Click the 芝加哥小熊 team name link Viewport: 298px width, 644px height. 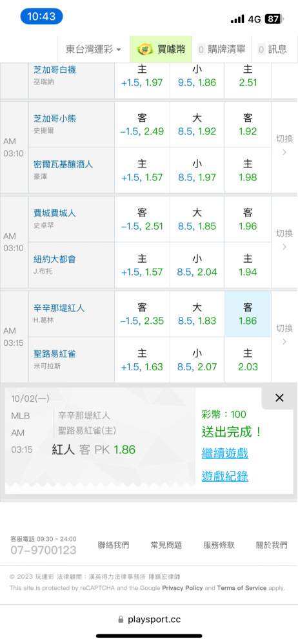[55, 118]
